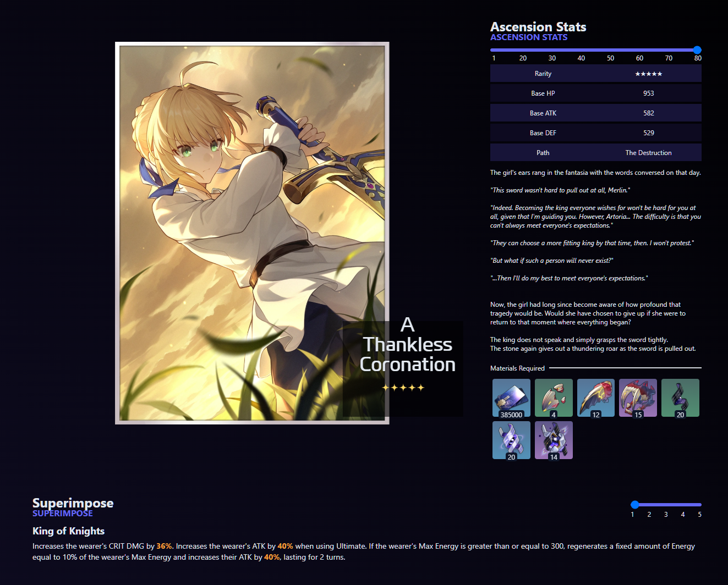Click the lore line 'But what if such a person'

pos(552,261)
